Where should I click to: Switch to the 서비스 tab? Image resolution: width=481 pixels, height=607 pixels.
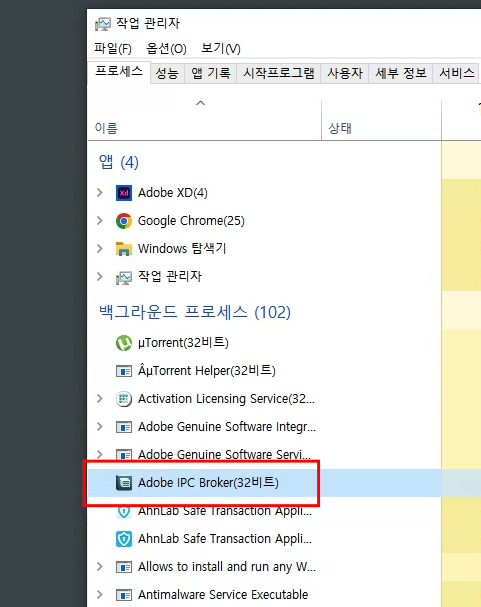(x=457, y=73)
